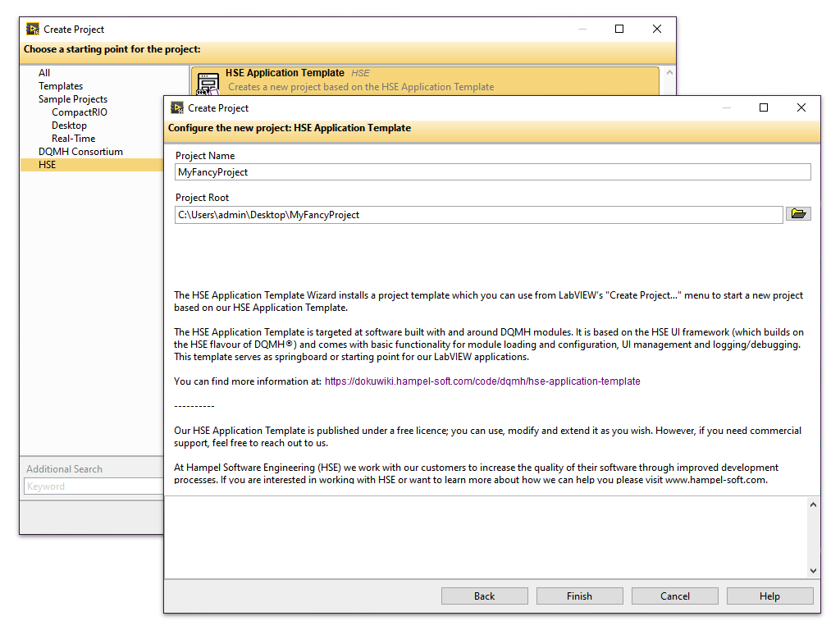Viewport: 840px width, 630px height.
Task: Select the highlighted HSE category
Action: click(48, 164)
